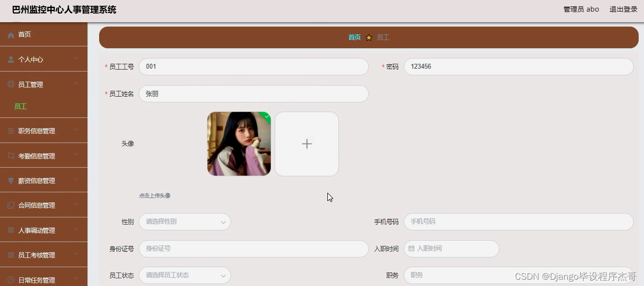The width and height of the screenshot is (644, 286).
Task: Click into the 员工姓名 field
Action: coord(254,94)
